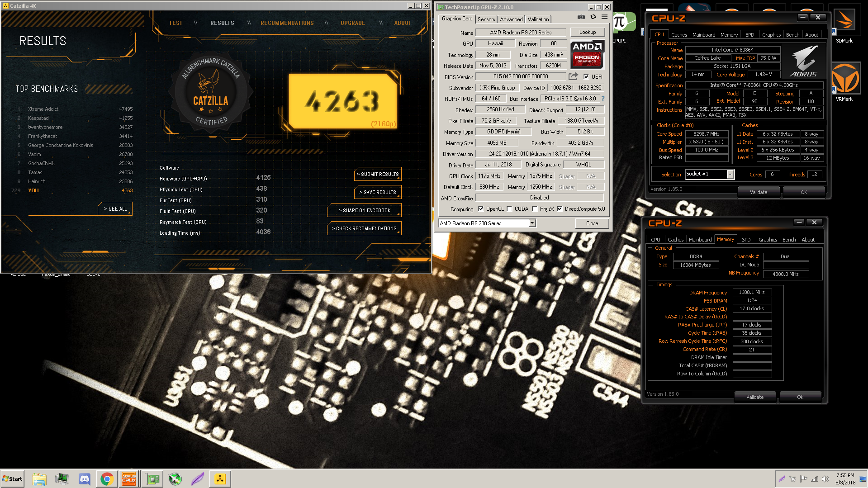Switch to Mainboard tab in upper CPU-Z
This screenshot has height=488, width=868.
click(x=704, y=35)
